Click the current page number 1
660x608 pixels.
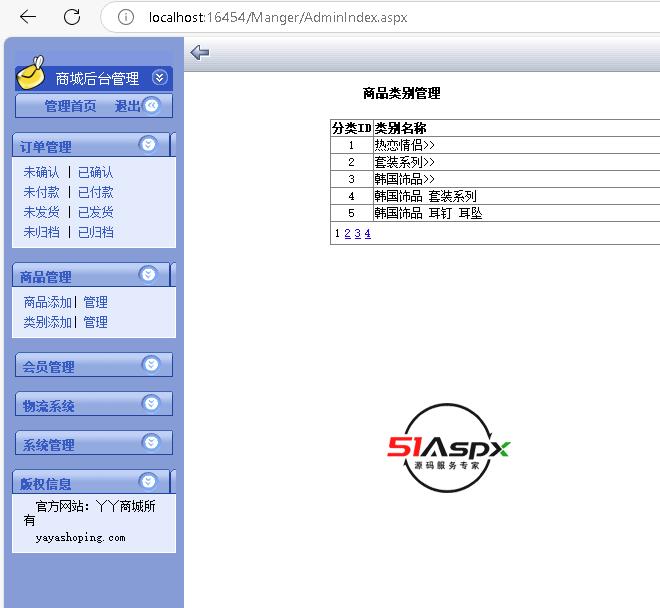[x=337, y=233]
